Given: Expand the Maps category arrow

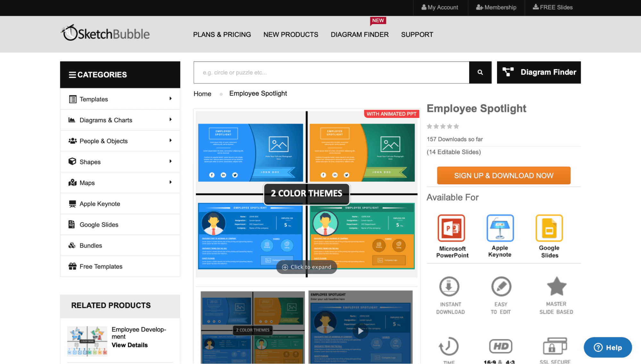Looking at the screenshot, I should (x=170, y=182).
